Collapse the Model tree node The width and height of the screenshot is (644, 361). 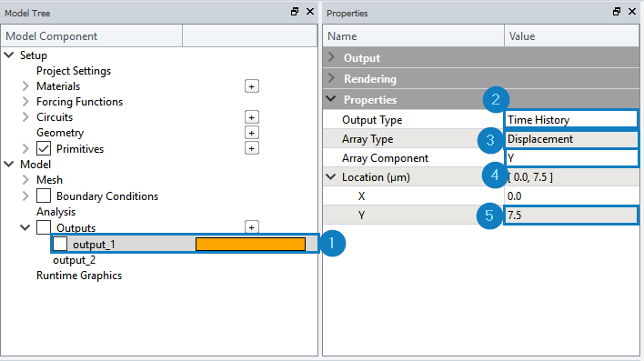[9, 165]
